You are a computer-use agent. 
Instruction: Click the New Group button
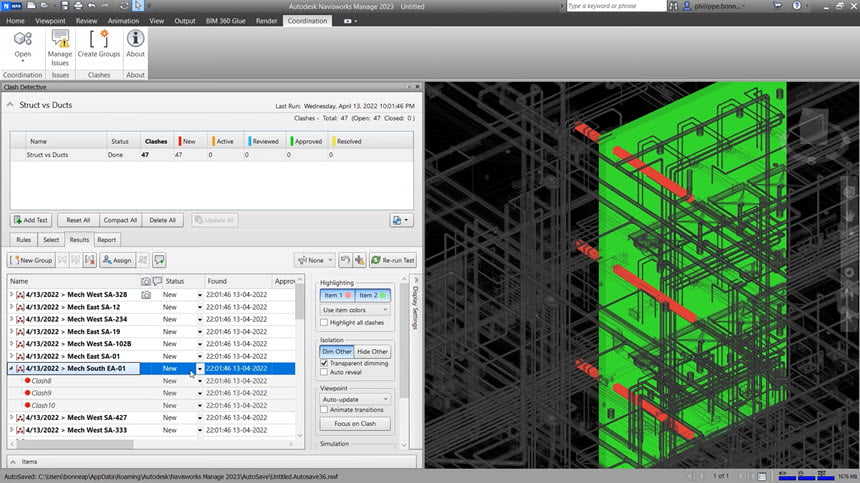point(31,260)
